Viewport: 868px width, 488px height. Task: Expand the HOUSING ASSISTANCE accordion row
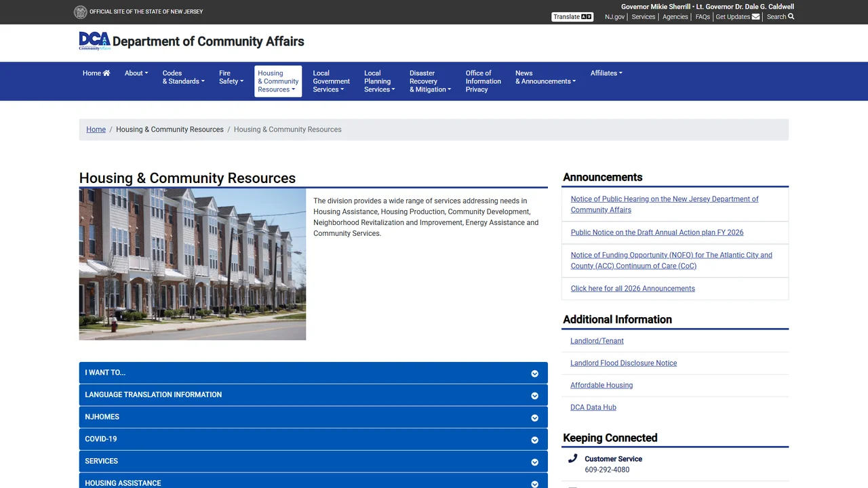click(313, 481)
